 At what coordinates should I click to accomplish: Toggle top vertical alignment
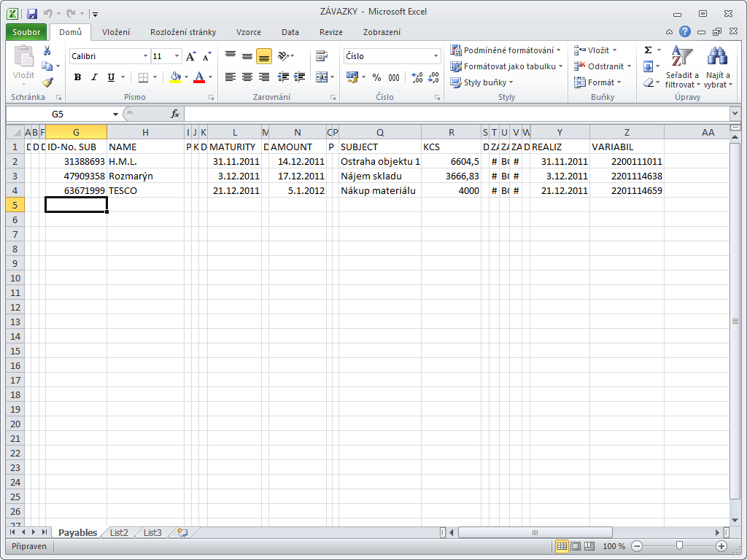(x=231, y=56)
